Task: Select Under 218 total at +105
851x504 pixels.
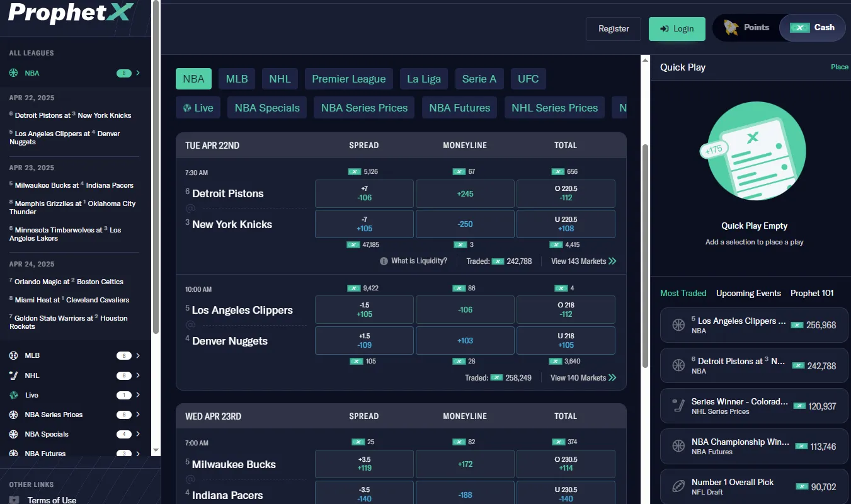Action: [x=566, y=341]
